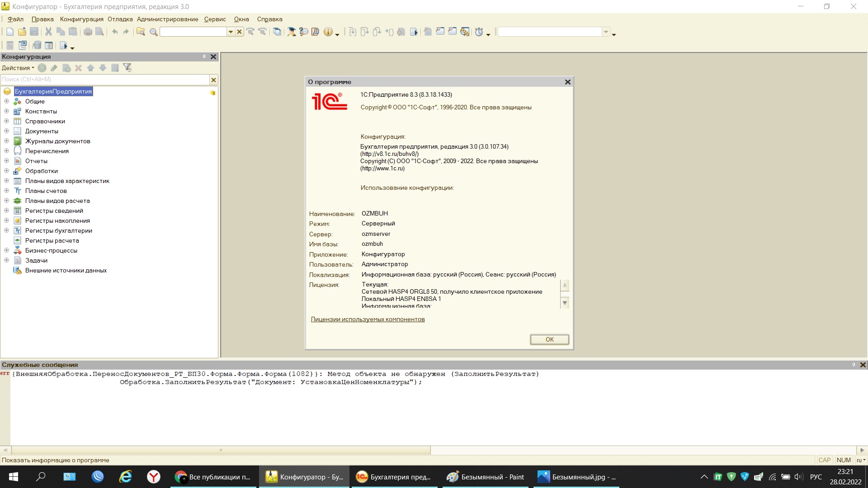This screenshot has width=868, height=488.
Task: Open the Справка menu
Action: (269, 19)
